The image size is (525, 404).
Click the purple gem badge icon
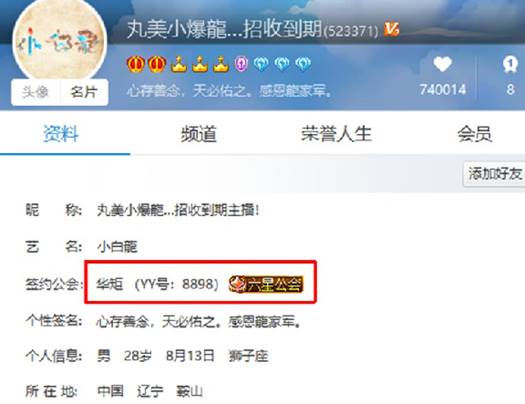click(241, 64)
